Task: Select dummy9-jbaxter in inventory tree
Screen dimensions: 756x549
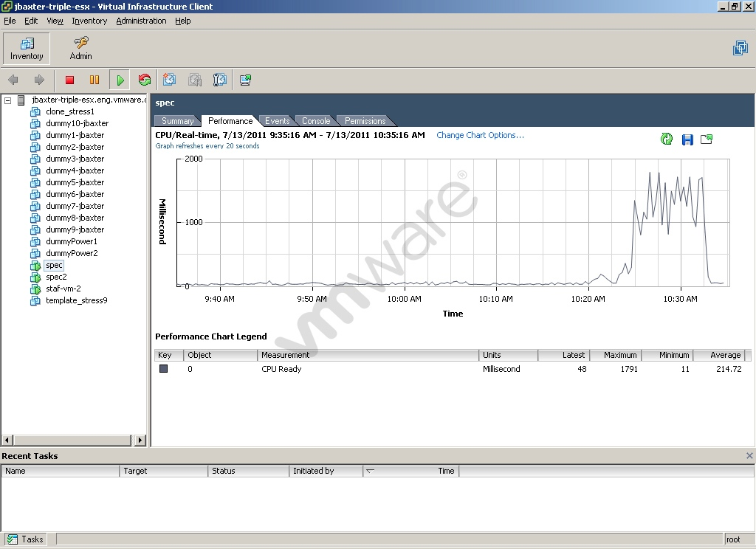Action: pos(75,230)
